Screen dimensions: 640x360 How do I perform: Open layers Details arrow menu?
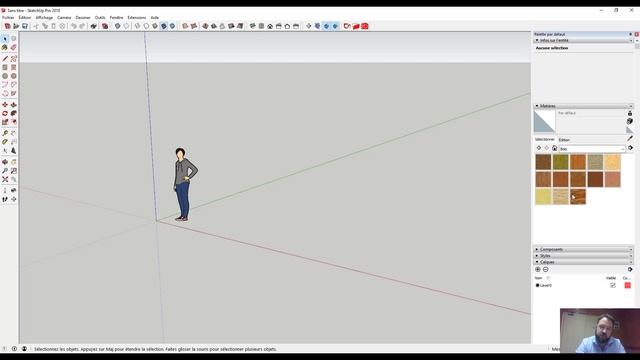pos(630,269)
